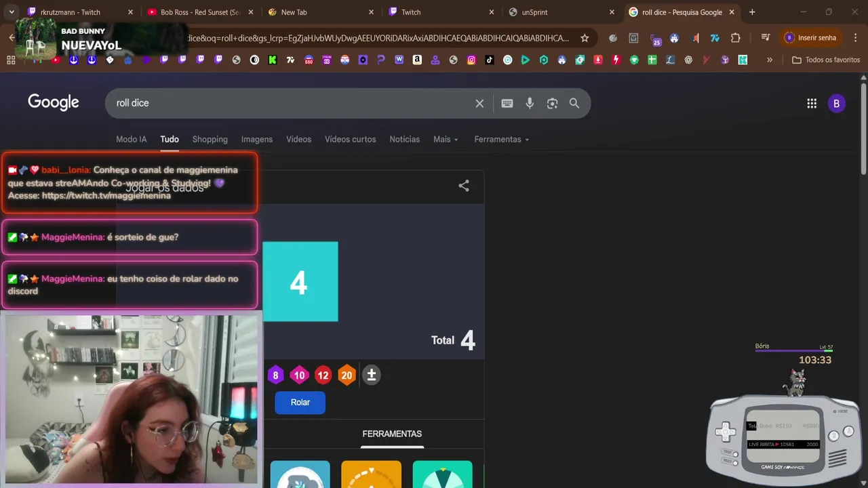Open the Chrome extensions puzzle menu
The height and width of the screenshot is (488, 868).
click(735, 38)
